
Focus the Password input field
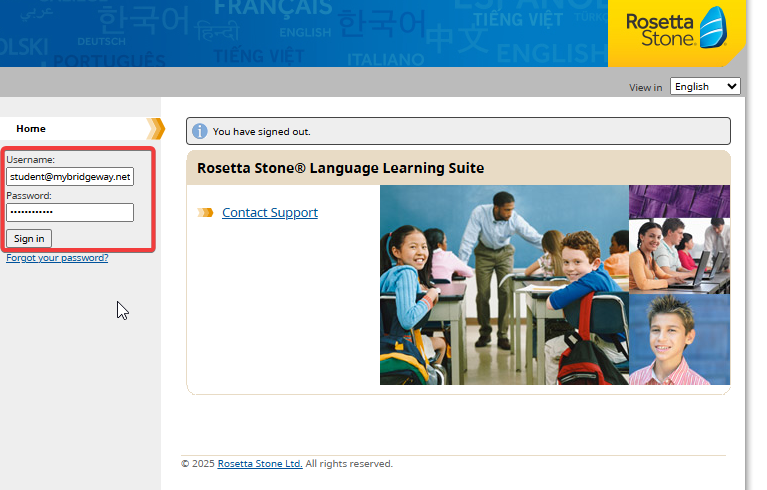70,212
